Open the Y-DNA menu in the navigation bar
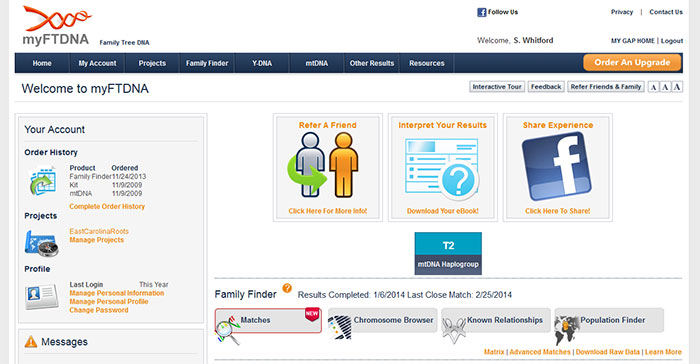The height and width of the screenshot is (364, 700). [x=262, y=63]
